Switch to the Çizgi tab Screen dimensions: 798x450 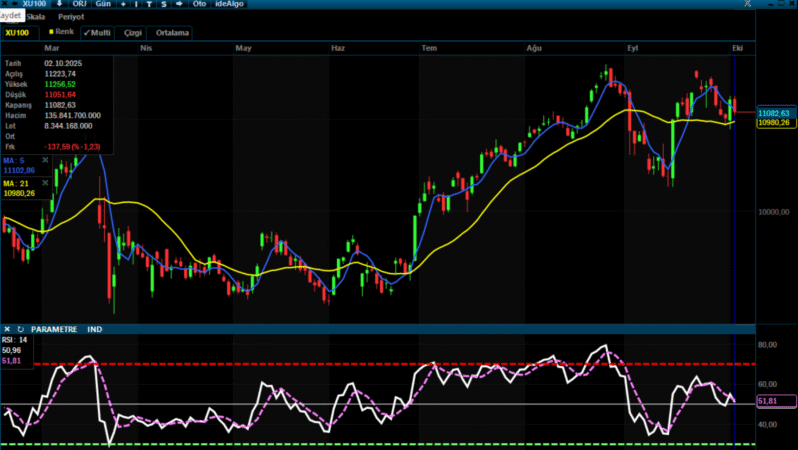[x=133, y=33]
